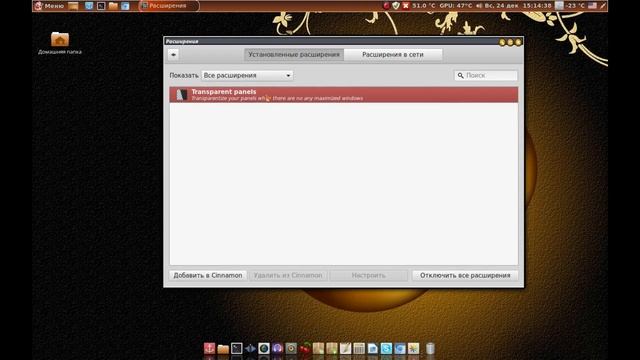
Task: Click the Настроить button
Action: [369, 276]
